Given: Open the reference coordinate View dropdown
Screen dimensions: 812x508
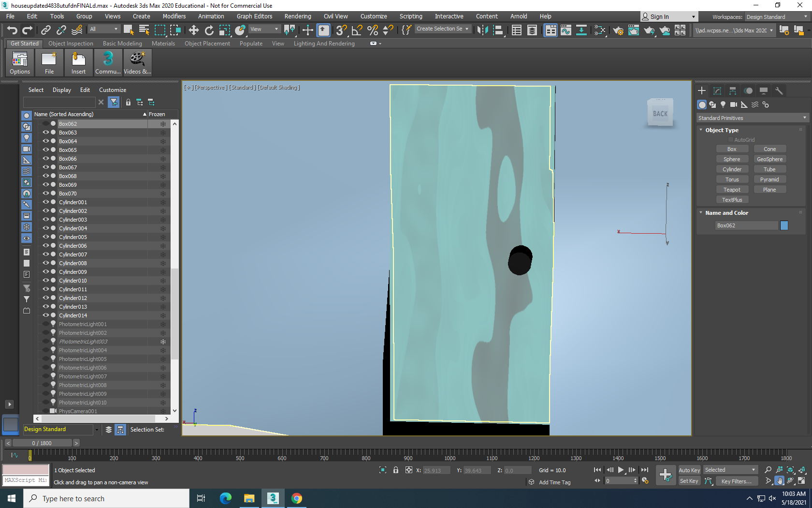Looking at the screenshot, I should click(264, 29).
